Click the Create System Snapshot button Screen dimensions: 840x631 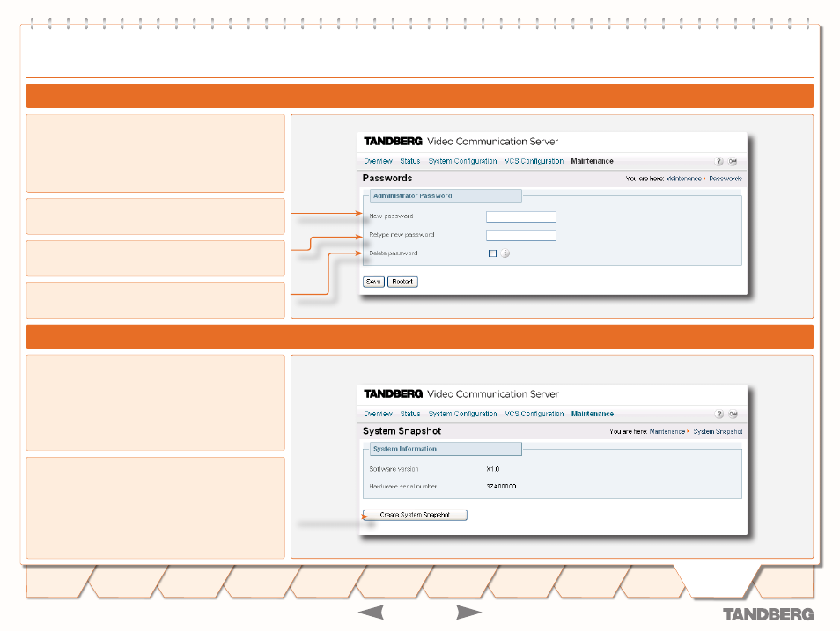click(x=415, y=516)
